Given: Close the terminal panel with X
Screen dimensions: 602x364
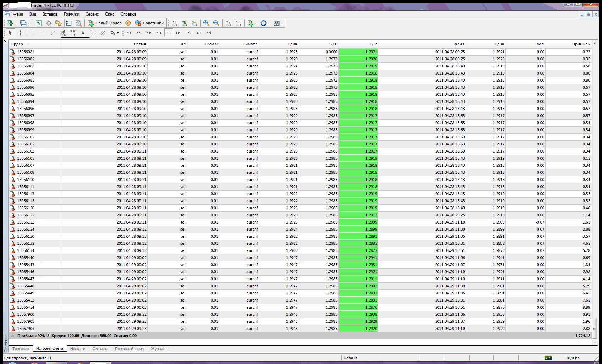Looking at the screenshot, I should 5,42.
